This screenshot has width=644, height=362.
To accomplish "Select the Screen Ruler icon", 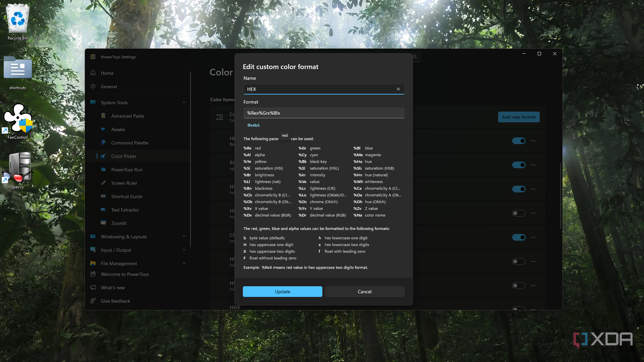I will [103, 183].
